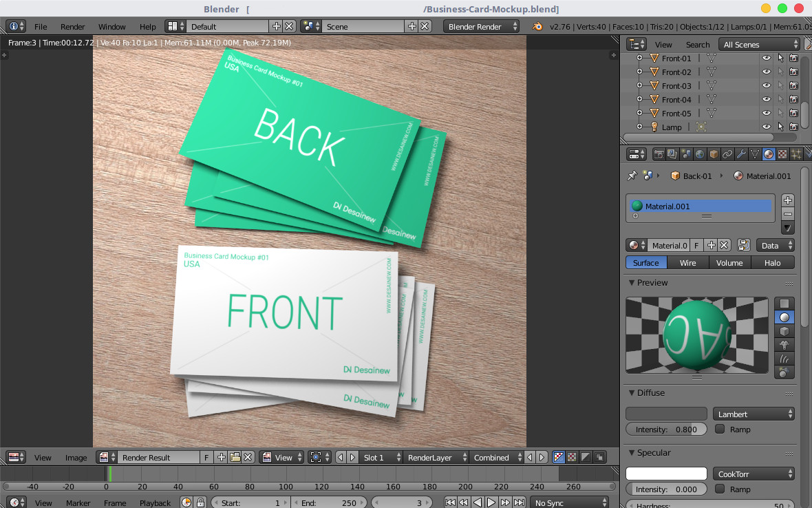The image size is (812, 508).
Task: Open the Texture properties tab (checkered icon)
Action: (782, 154)
